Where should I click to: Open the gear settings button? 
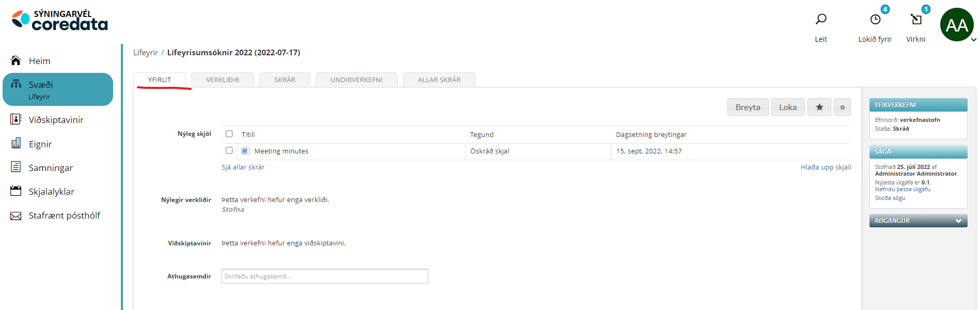(x=842, y=107)
